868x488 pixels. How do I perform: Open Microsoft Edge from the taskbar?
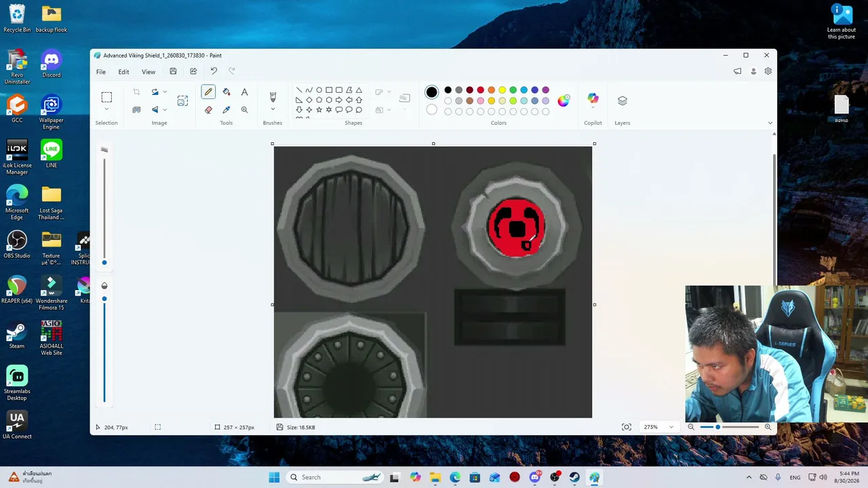[455, 477]
